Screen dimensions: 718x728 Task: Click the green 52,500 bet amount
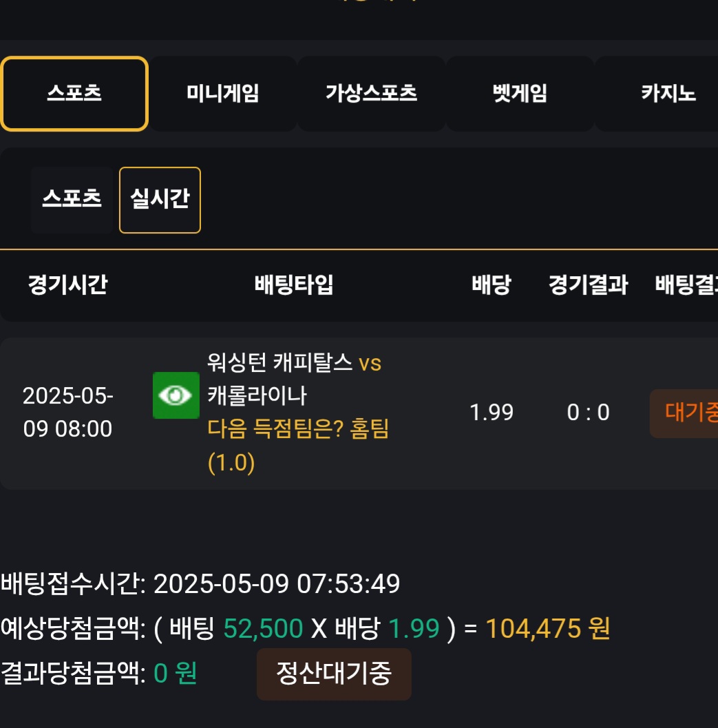pyautogui.click(x=263, y=628)
